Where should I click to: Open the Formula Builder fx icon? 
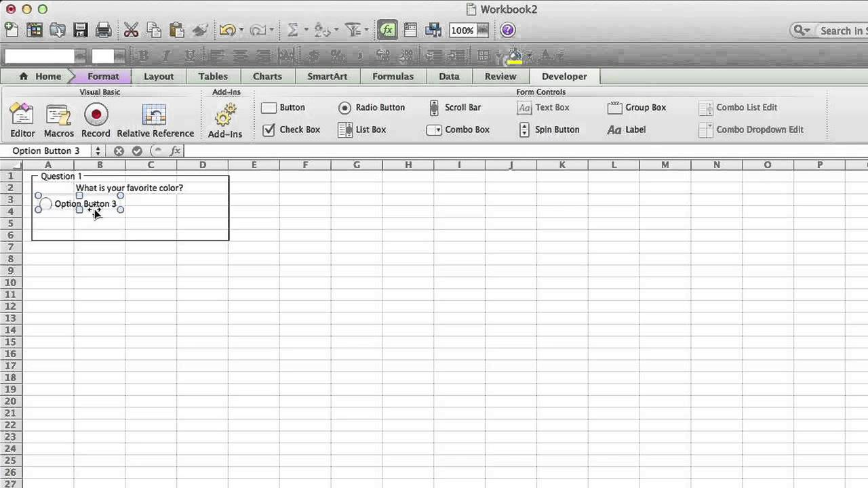pos(387,30)
